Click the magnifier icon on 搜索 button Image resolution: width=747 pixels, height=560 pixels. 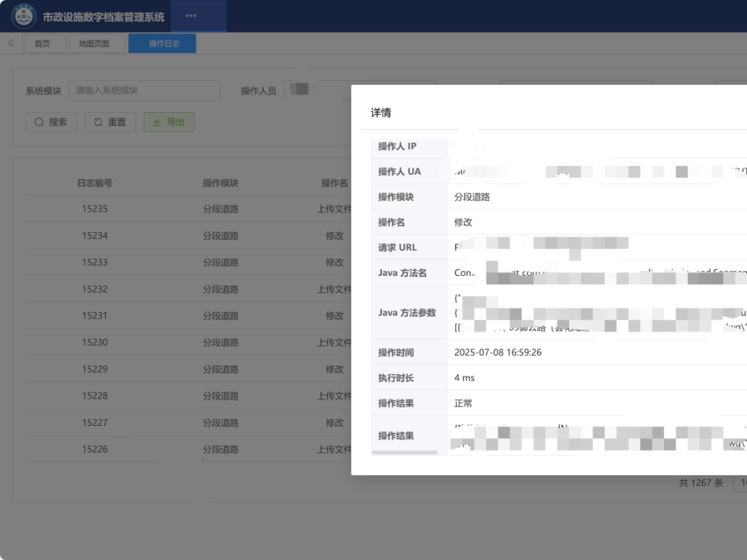(39, 122)
